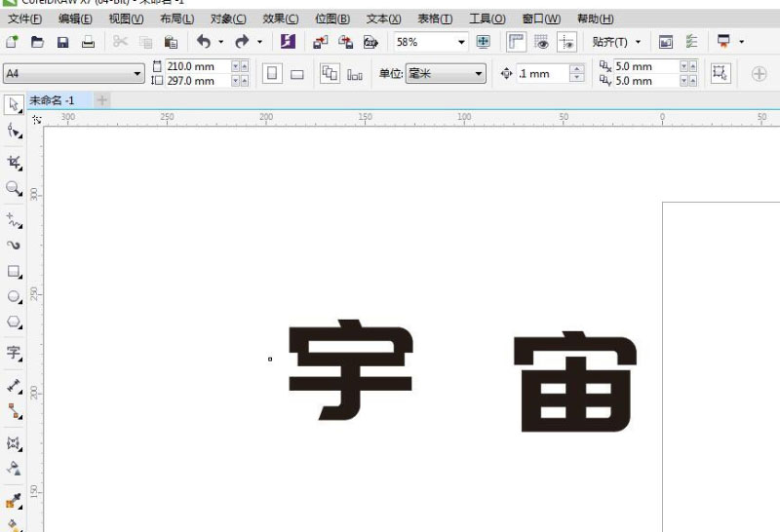This screenshot has width=780, height=532.
Task: Select the Ellipse tool
Action: point(14,296)
